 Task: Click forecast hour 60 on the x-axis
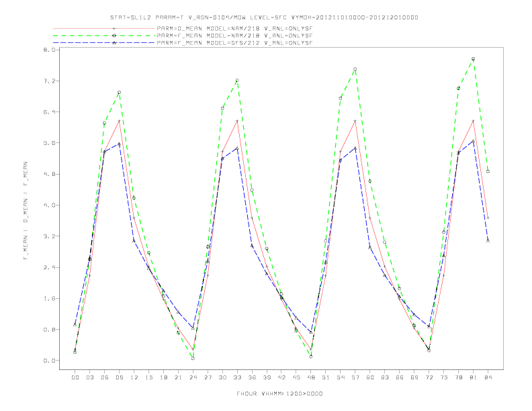(370, 377)
